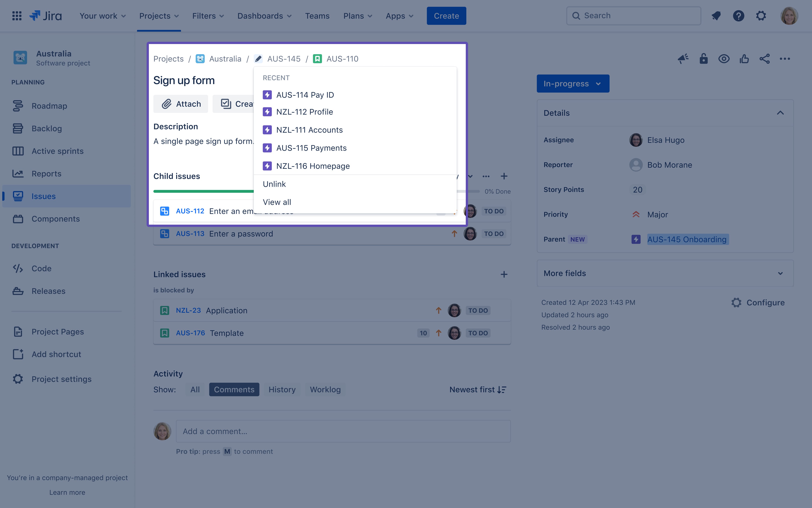Click the add child issue plus icon

(504, 176)
